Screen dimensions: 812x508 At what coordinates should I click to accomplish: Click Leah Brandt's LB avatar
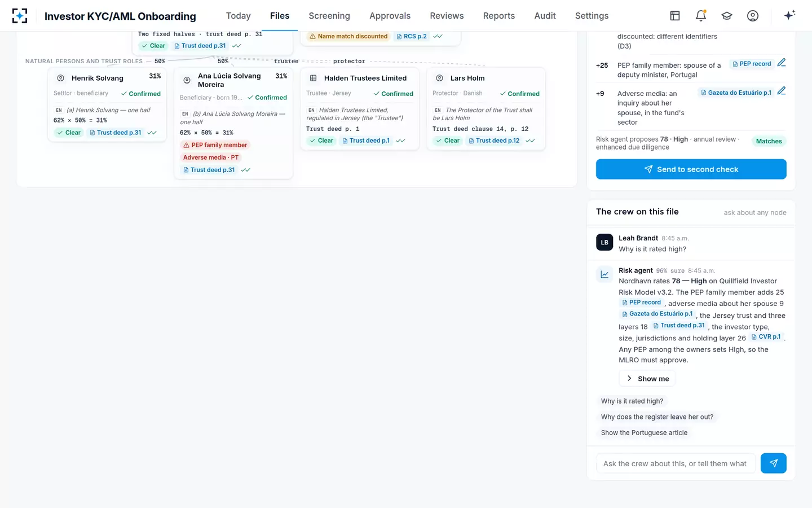click(604, 242)
